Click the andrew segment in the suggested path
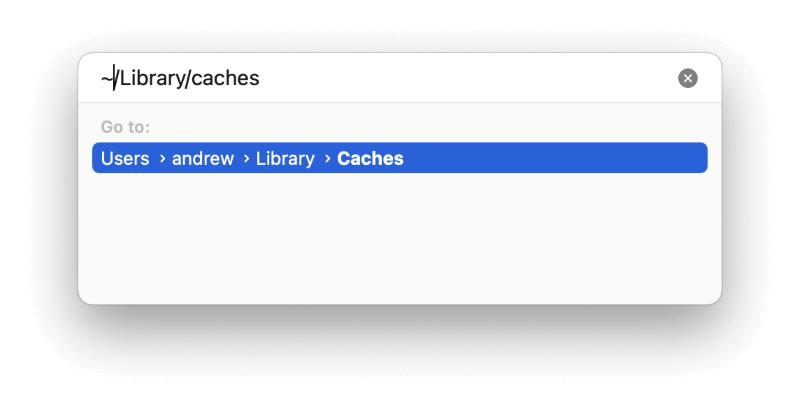Viewport: 800px width, 408px height. [x=203, y=159]
